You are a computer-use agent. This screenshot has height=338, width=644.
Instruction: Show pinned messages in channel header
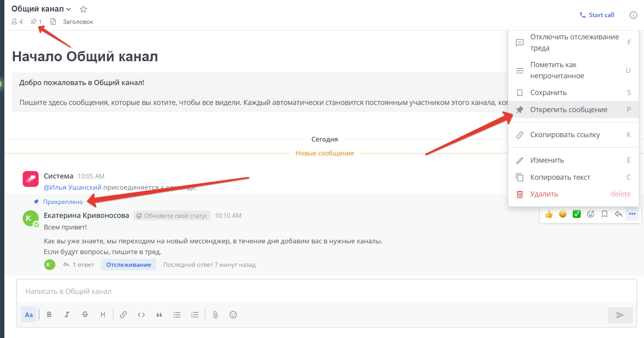[x=36, y=22]
